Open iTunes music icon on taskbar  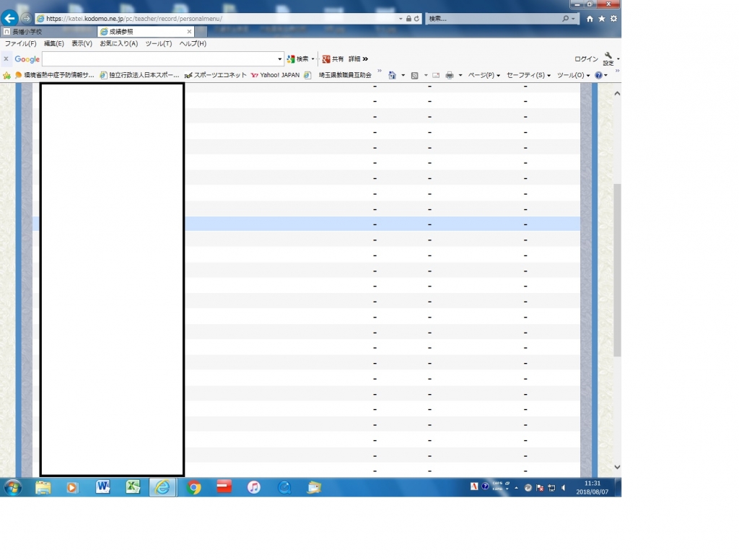click(253, 487)
